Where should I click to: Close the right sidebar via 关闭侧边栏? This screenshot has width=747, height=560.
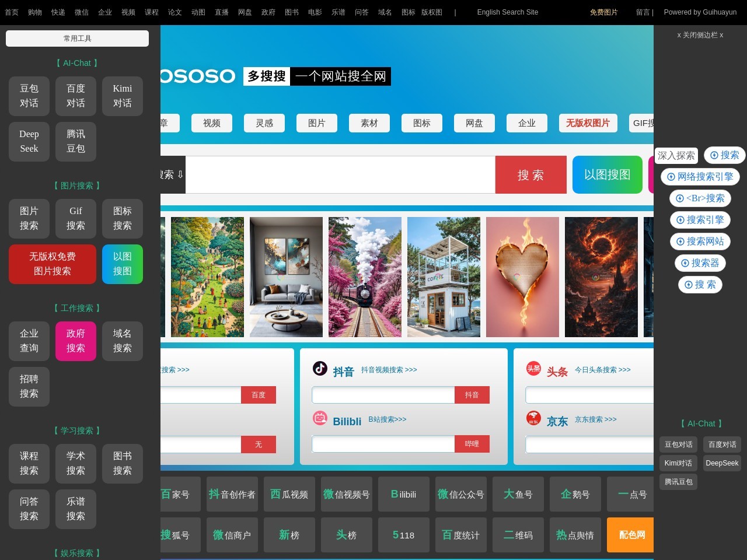[700, 35]
